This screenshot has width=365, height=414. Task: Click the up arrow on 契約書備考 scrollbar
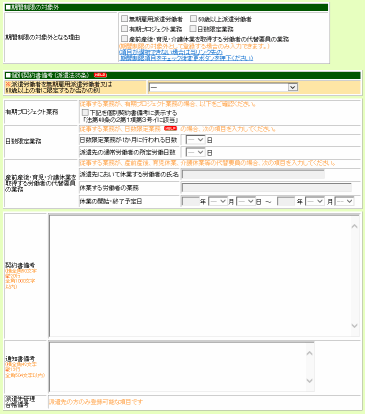click(x=354, y=226)
